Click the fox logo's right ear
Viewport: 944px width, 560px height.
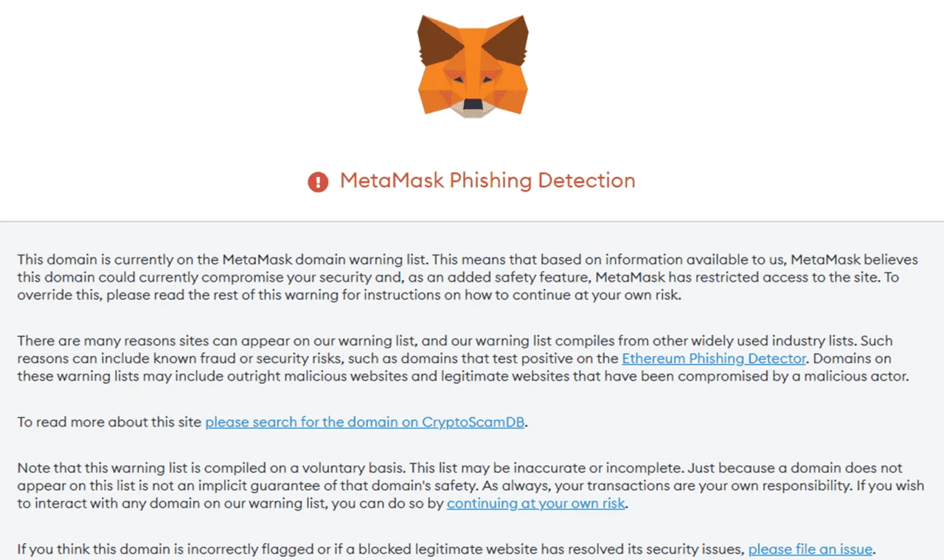click(x=510, y=41)
